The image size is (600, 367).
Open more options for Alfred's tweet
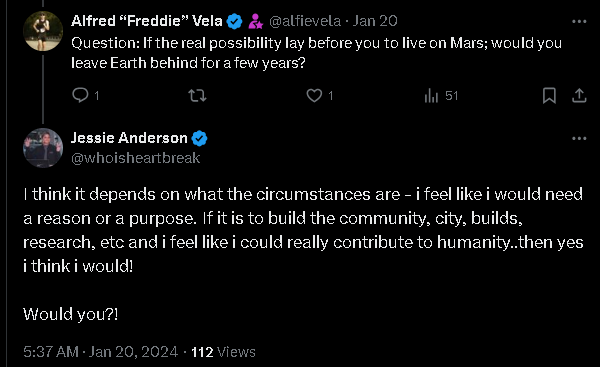coord(579,21)
